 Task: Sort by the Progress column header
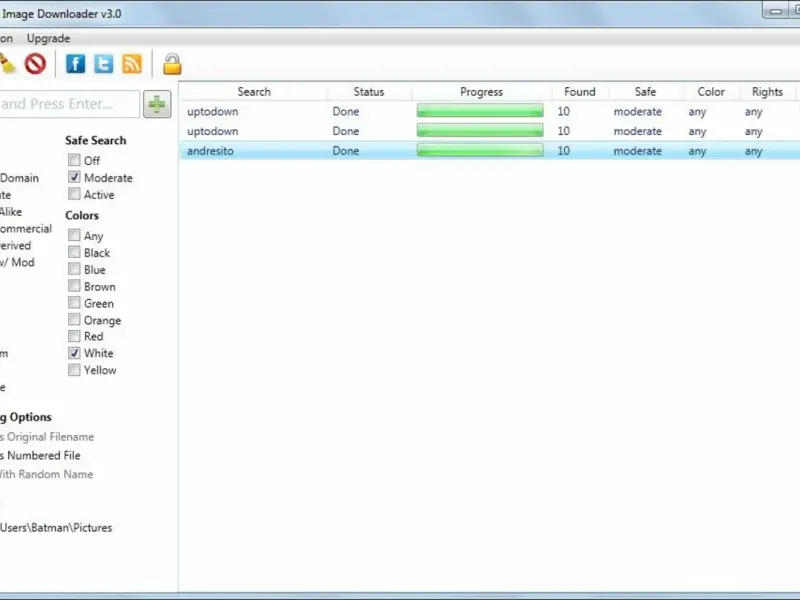click(x=481, y=92)
